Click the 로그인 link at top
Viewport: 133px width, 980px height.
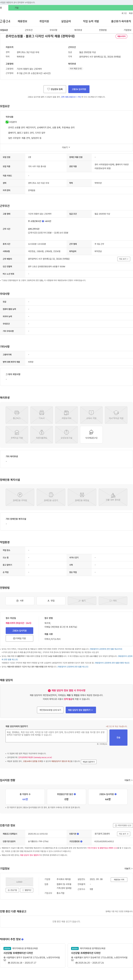124,13
